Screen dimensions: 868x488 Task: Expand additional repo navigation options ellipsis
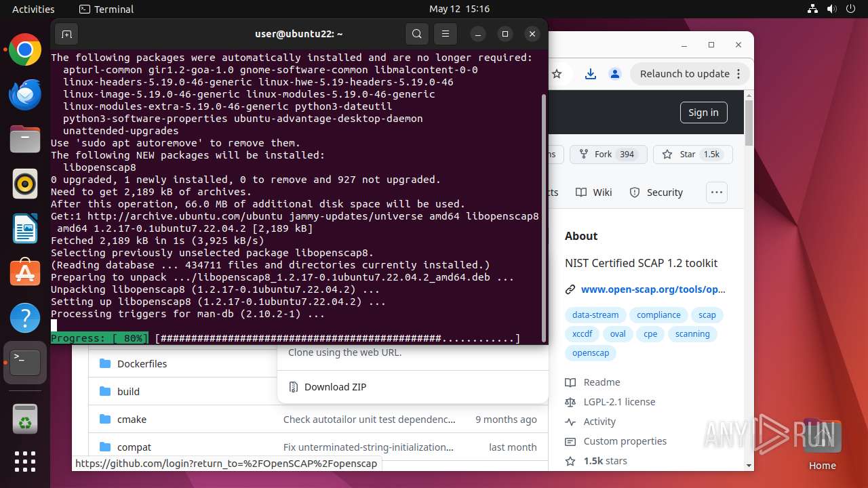pos(717,192)
